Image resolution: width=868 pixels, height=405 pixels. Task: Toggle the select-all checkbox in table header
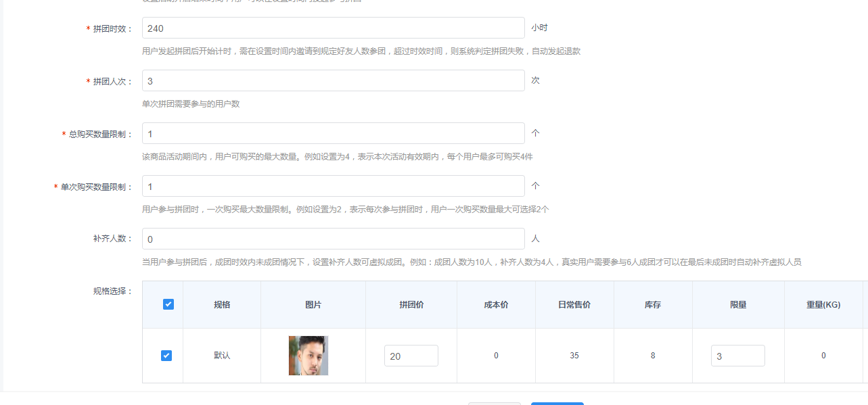click(x=168, y=304)
